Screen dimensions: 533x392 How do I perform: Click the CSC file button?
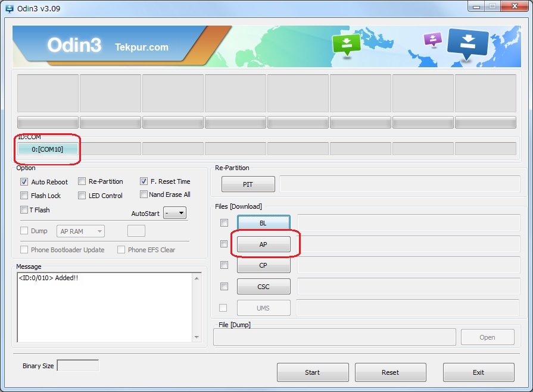tap(263, 287)
